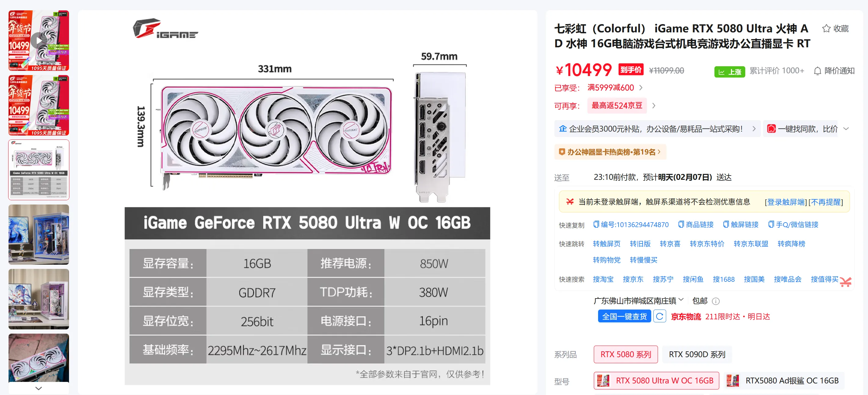Copy the product 编号 using its copy icon
The height and width of the screenshot is (395, 868).
[x=596, y=224]
